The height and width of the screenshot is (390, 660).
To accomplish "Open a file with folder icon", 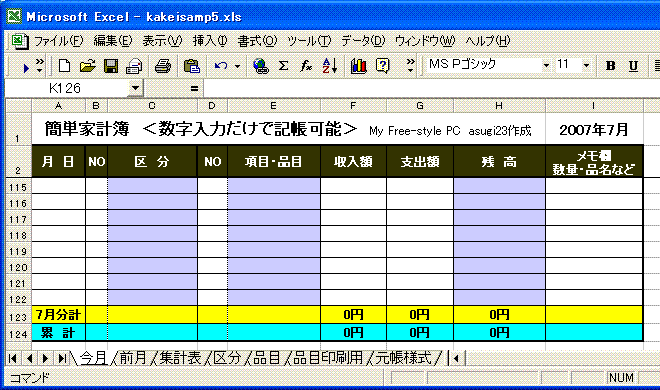I will coord(88,66).
